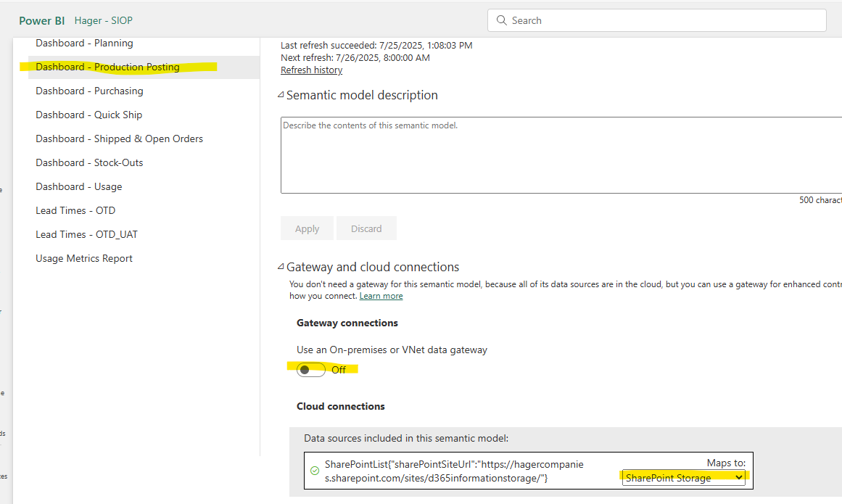Select Dashboard - Shipped & Open Orders
This screenshot has height=504, width=842.
coord(119,139)
